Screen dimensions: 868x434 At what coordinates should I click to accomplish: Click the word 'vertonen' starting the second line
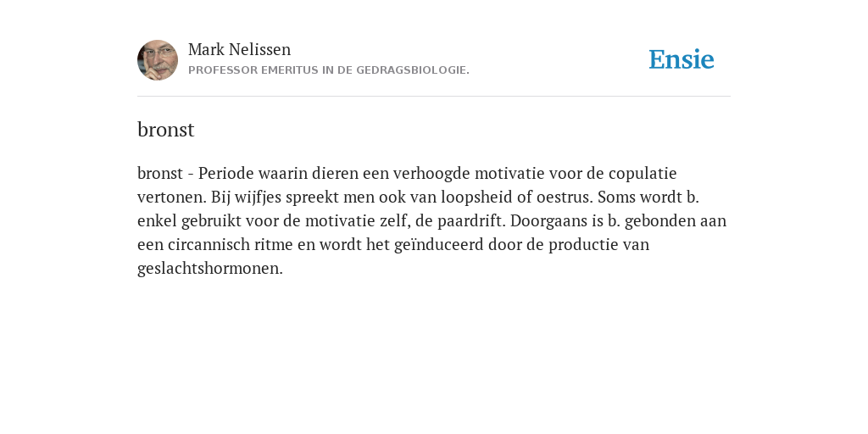pos(170,197)
